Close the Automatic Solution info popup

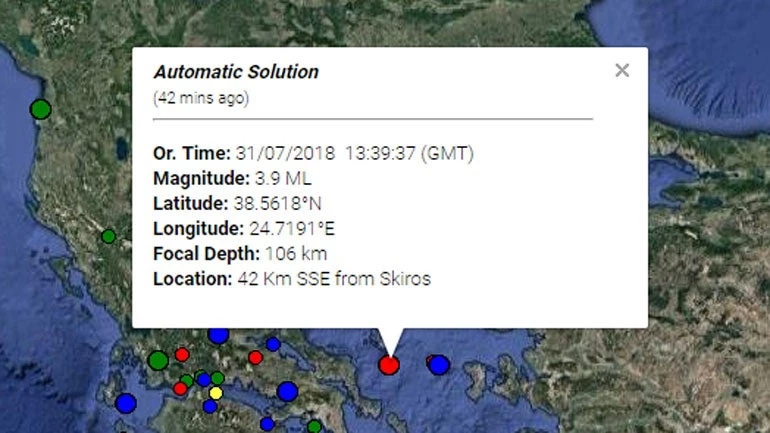(x=622, y=70)
